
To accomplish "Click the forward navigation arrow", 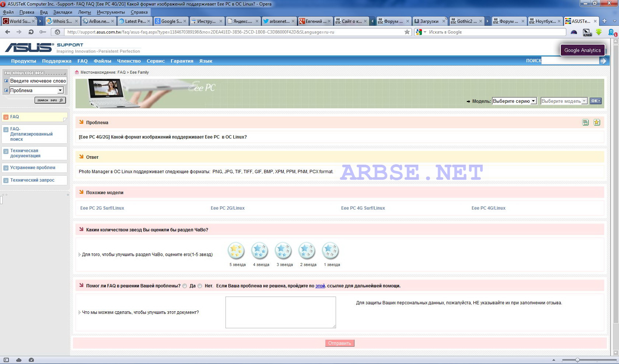I will pyautogui.click(x=19, y=32).
